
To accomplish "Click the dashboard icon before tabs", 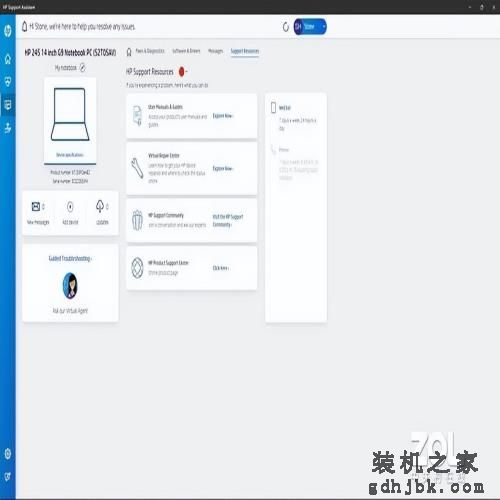I will (x=129, y=52).
